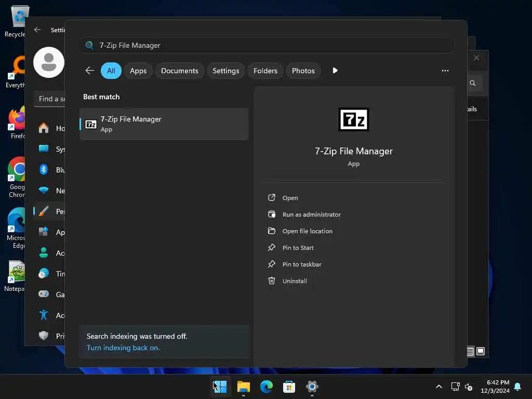Pin 7-Zip to Start
Screen dimensions: 532x399
[298, 248]
